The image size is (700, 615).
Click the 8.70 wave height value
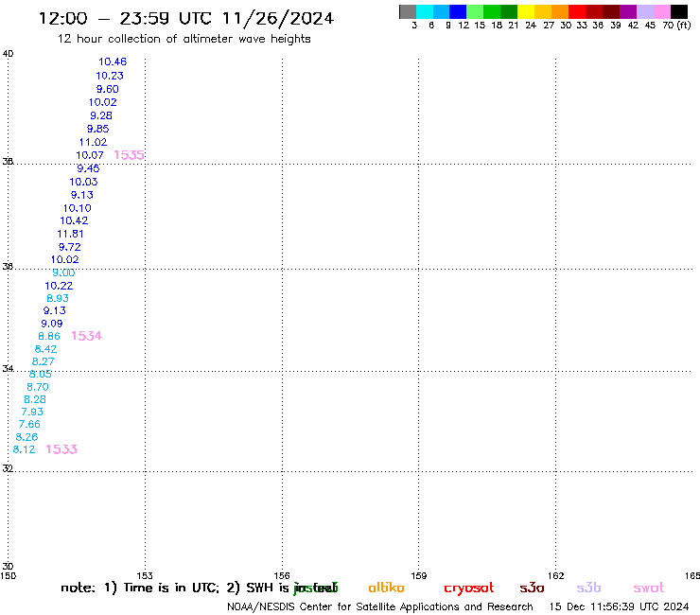pyautogui.click(x=38, y=387)
